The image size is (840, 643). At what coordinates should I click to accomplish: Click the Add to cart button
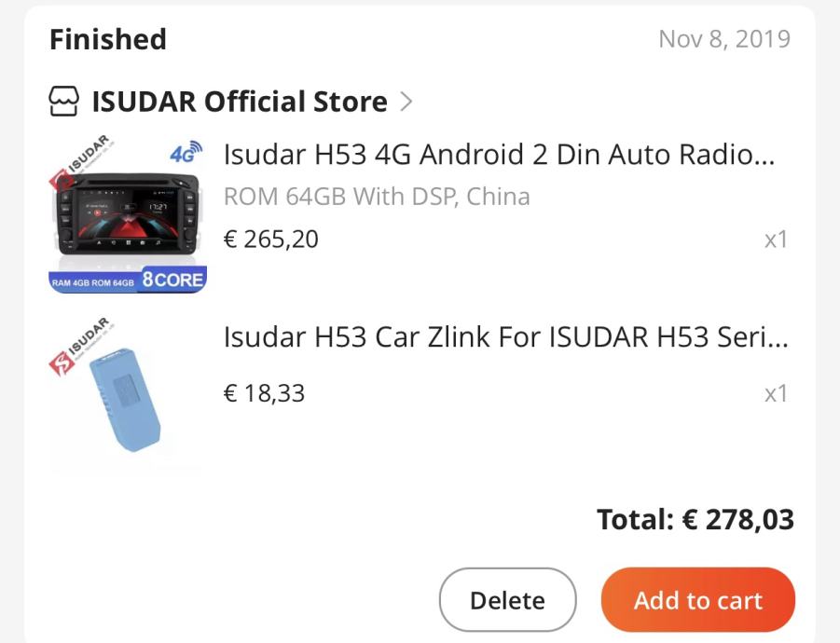click(x=698, y=599)
